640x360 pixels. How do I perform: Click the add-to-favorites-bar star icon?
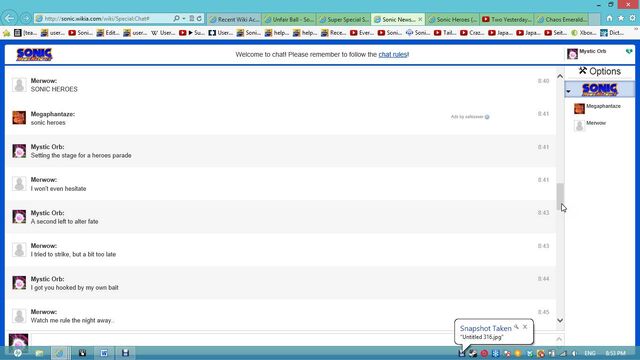click(x=7, y=33)
